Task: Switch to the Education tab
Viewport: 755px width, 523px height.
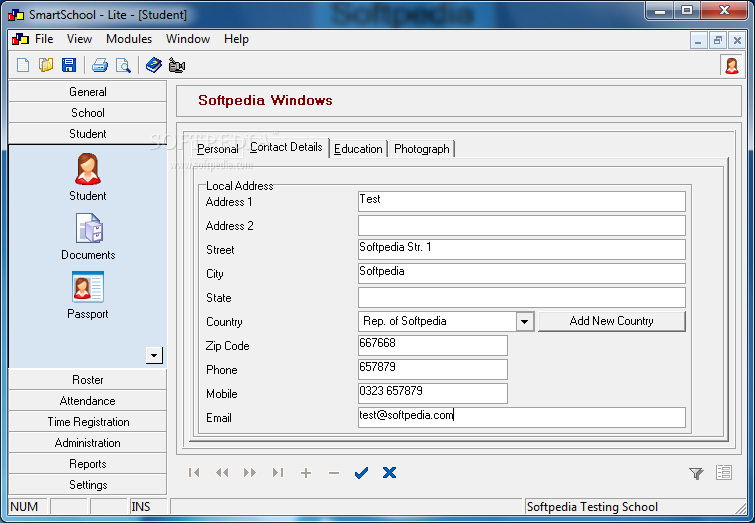Action: [x=358, y=149]
